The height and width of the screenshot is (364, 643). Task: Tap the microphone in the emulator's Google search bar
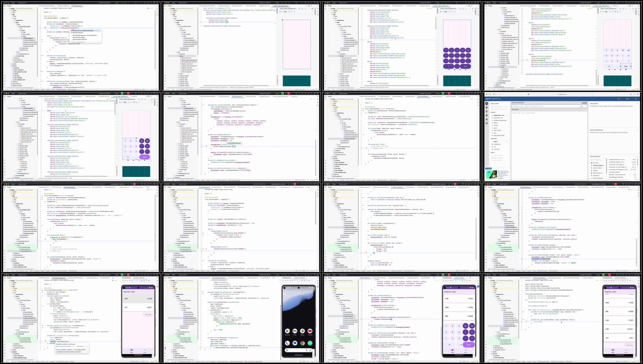coord(307,350)
